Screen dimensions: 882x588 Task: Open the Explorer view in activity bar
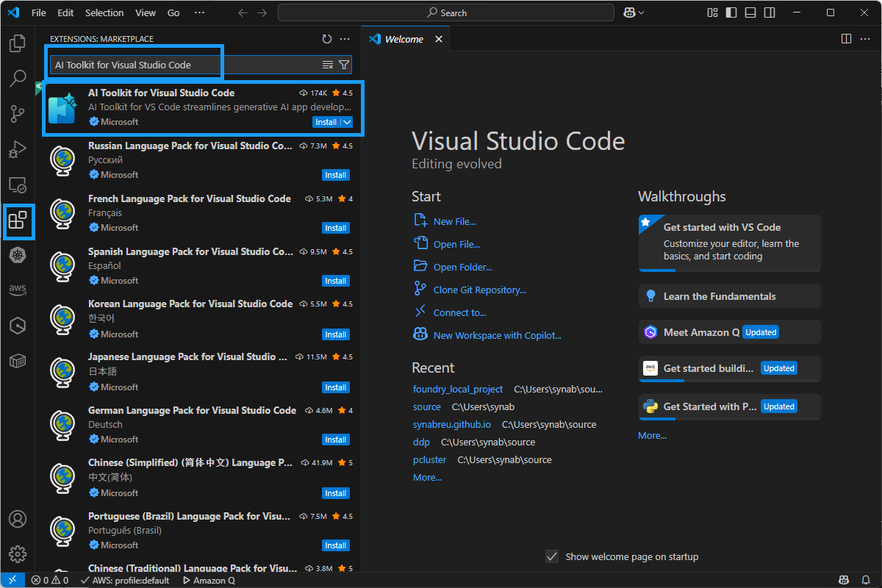coord(18,43)
